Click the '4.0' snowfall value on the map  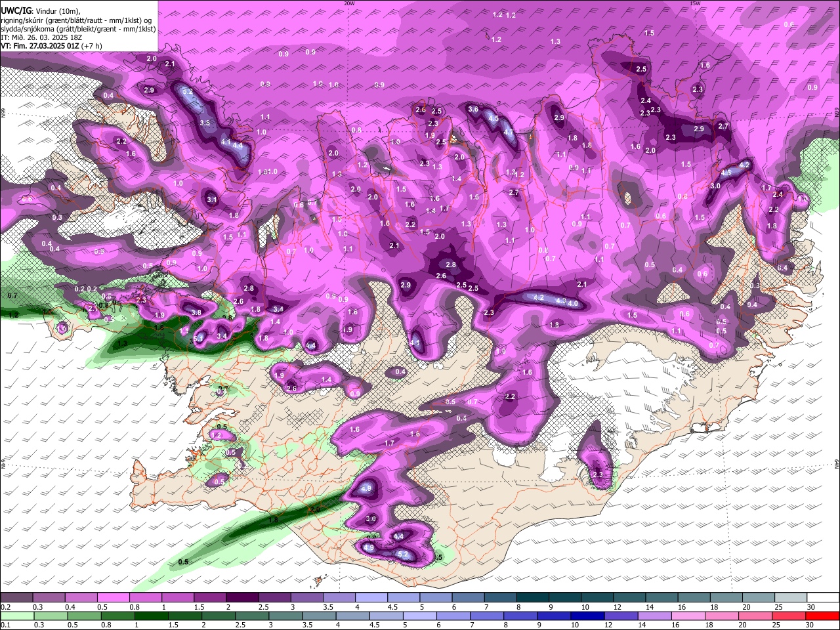click(x=573, y=304)
